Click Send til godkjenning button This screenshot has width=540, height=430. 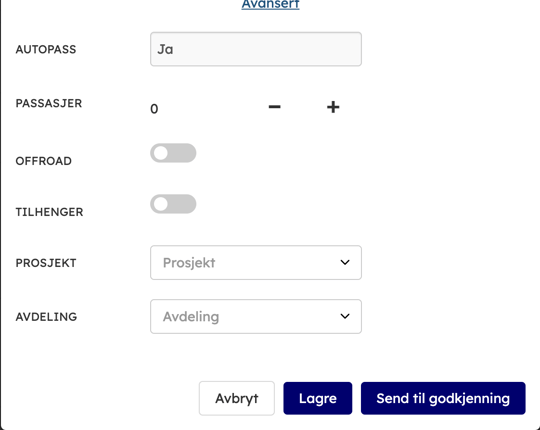pyautogui.click(x=443, y=398)
